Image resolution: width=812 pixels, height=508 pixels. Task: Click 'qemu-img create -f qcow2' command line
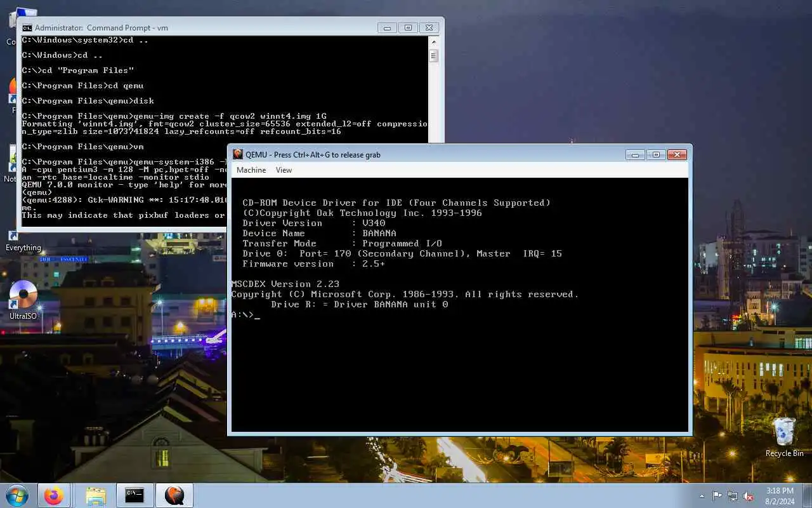[x=174, y=116]
